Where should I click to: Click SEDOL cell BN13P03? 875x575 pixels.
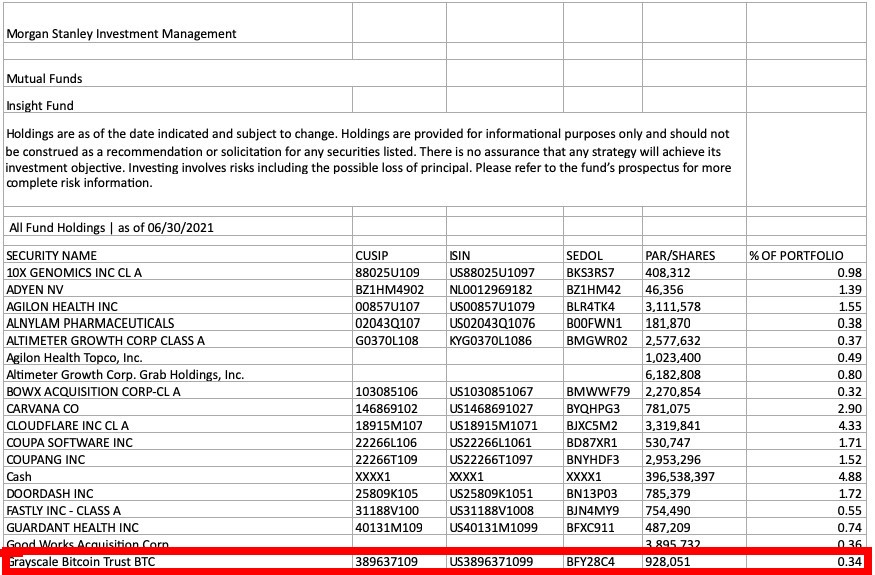603,493
